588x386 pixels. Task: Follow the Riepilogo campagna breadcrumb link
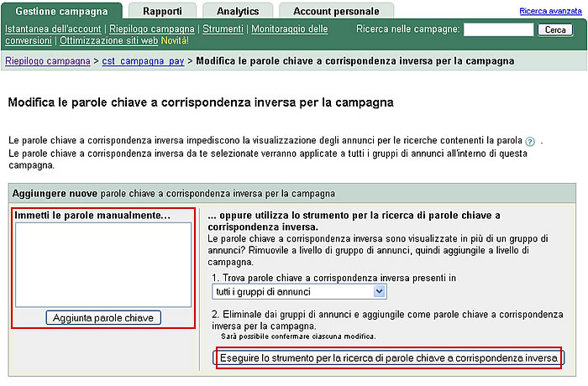[x=48, y=60]
